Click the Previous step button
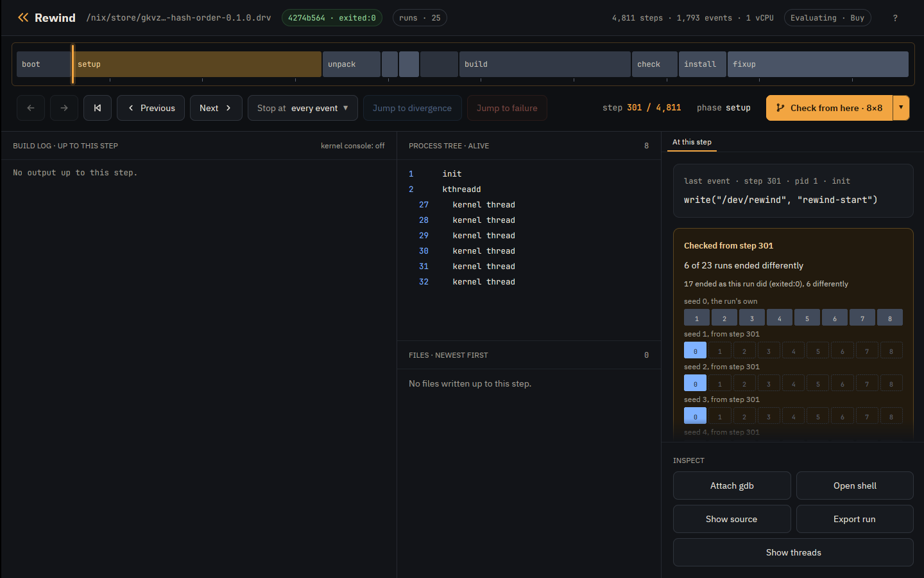Image resolution: width=924 pixels, height=578 pixels. click(151, 108)
